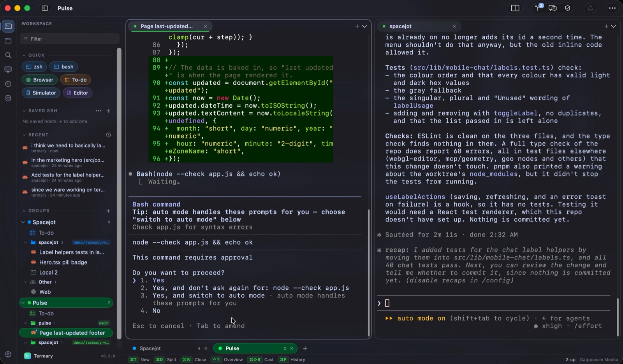Open the Simulator quick button
The width and height of the screenshot is (623, 364).
[41, 93]
